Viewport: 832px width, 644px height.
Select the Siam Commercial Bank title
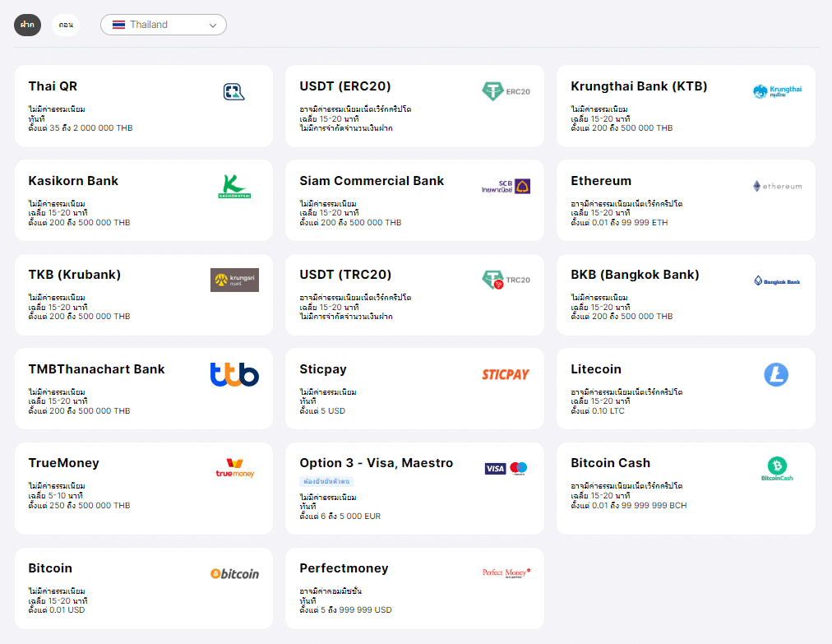(372, 180)
